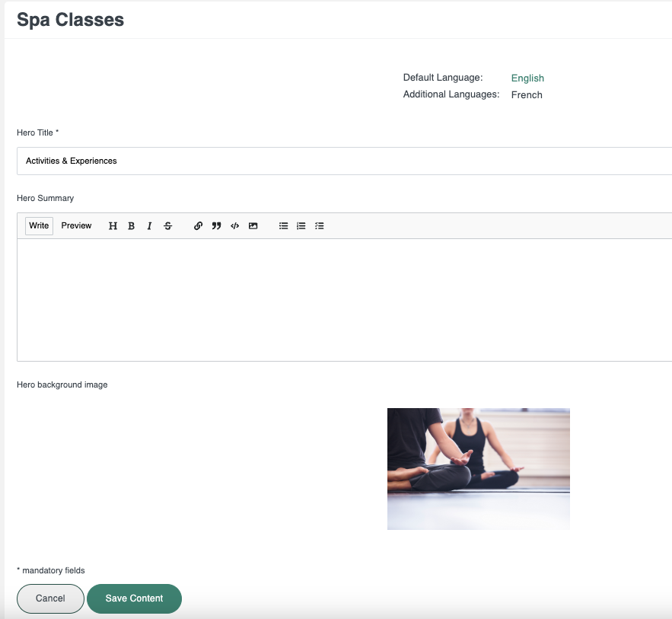
Task: Apply strikethrough formatting in the toolbar
Action: coord(167,226)
